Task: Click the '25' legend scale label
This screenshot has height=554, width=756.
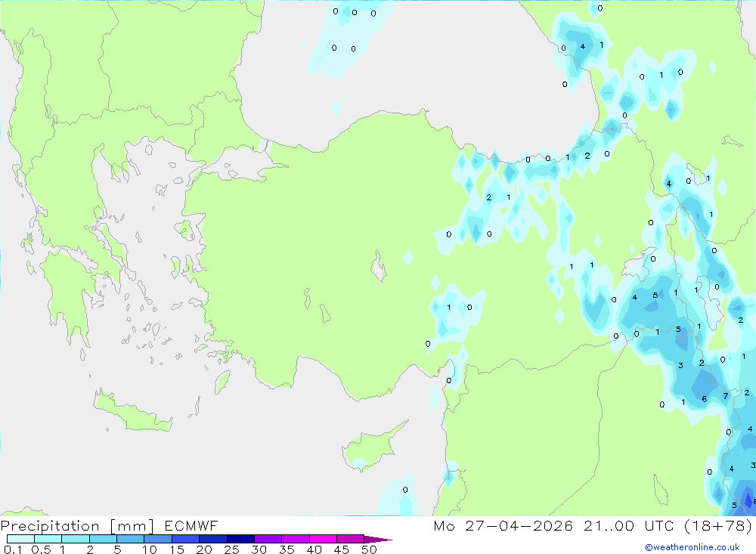Action: pyautogui.click(x=231, y=549)
